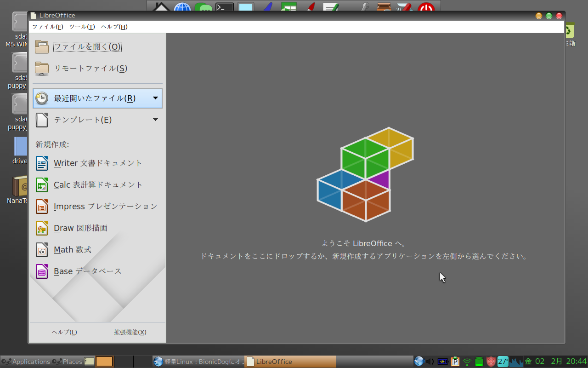Create a new Base データベース

tap(88, 271)
